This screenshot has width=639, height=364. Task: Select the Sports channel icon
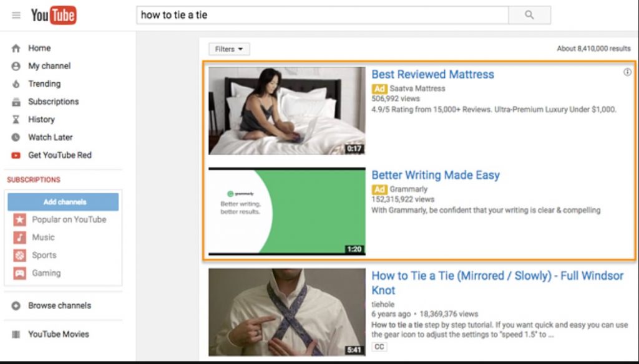coord(20,255)
